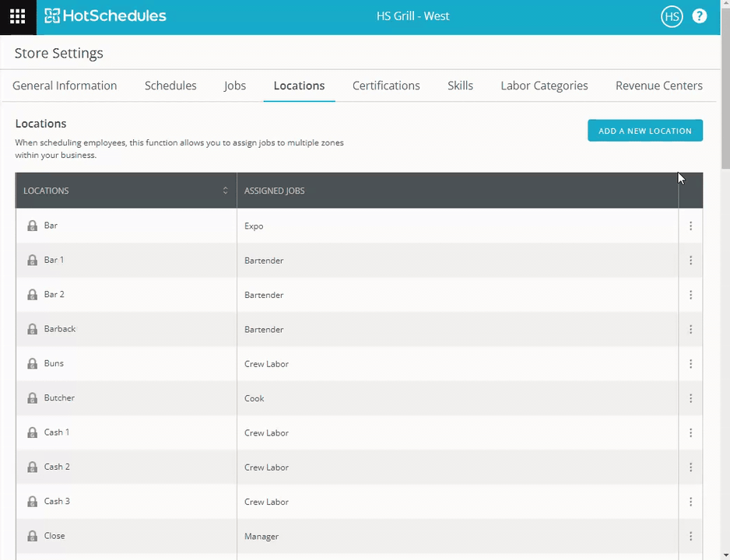Click the lock icon beside Close
Image resolution: width=730 pixels, height=560 pixels.
coord(32,536)
